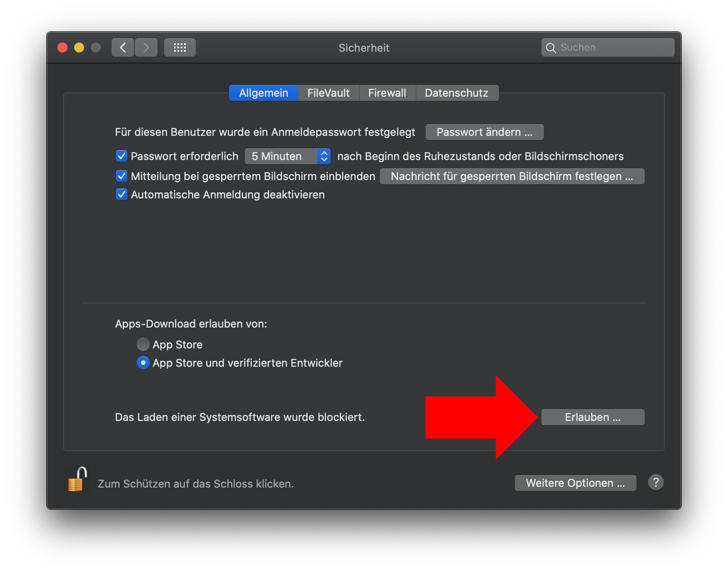This screenshot has width=728, height=571.
Task: Click the Erlauben button
Action: [592, 417]
